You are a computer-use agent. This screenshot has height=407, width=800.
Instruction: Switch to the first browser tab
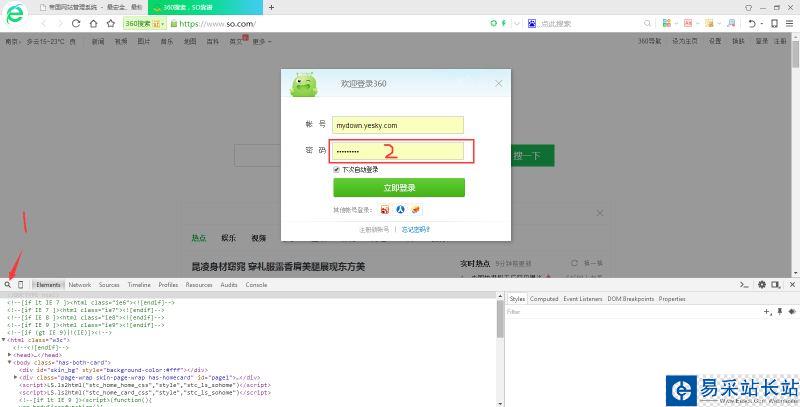coord(92,7)
